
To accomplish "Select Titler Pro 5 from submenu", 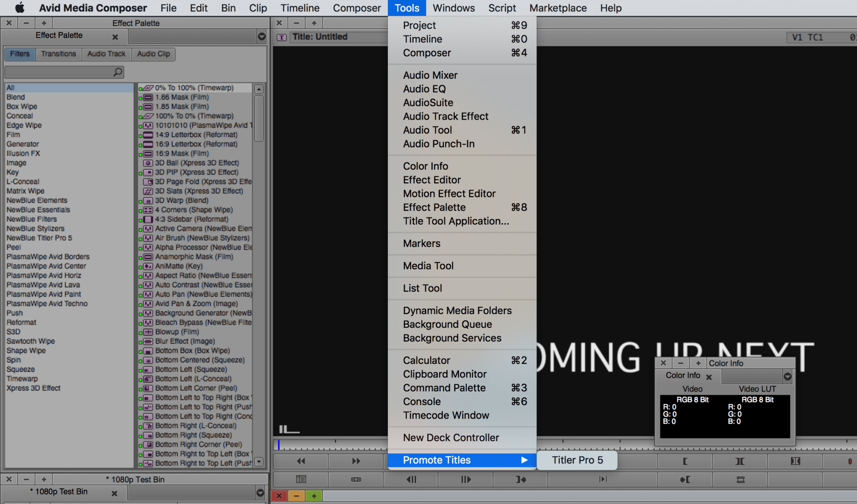I will (577, 460).
